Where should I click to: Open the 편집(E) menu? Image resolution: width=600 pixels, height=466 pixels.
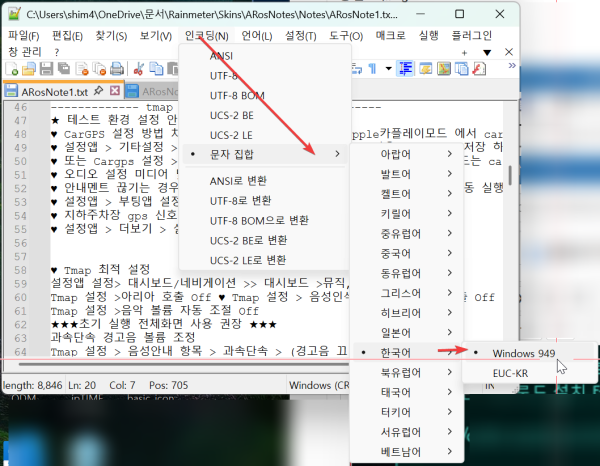click(x=67, y=36)
